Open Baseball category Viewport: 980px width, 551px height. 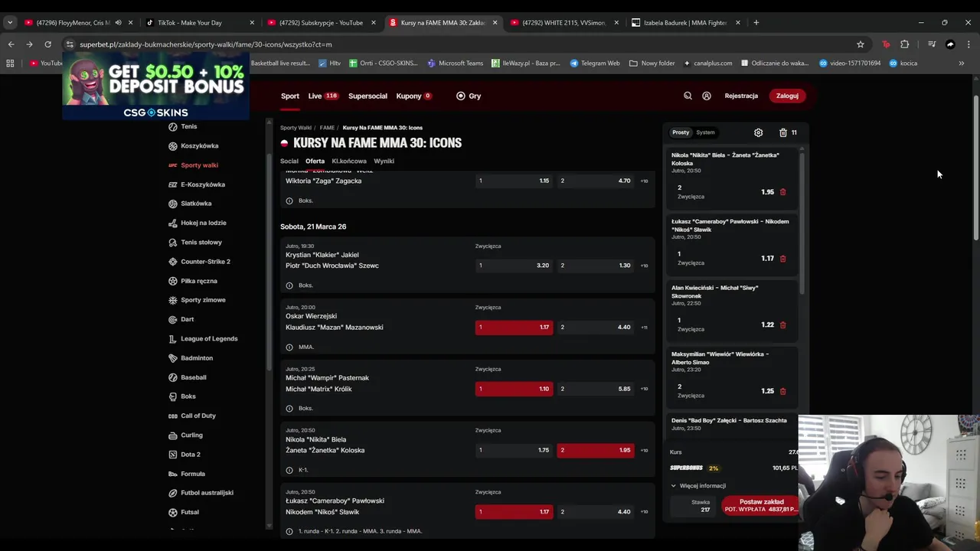pos(193,377)
